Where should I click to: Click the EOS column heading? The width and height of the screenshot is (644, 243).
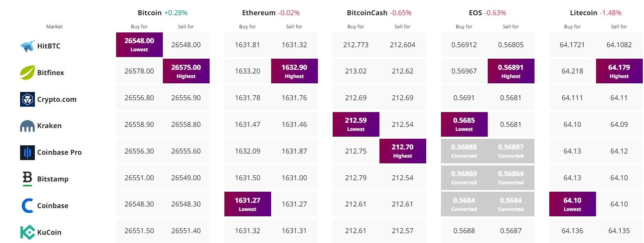point(475,13)
